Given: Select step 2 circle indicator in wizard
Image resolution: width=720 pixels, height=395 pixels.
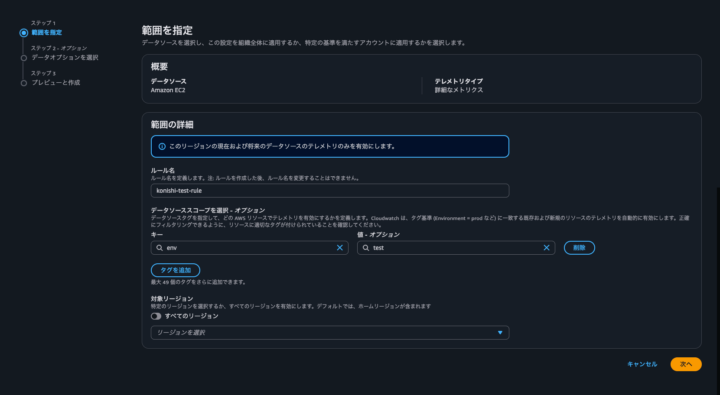Looking at the screenshot, I should pyautogui.click(x=23, y=58).
